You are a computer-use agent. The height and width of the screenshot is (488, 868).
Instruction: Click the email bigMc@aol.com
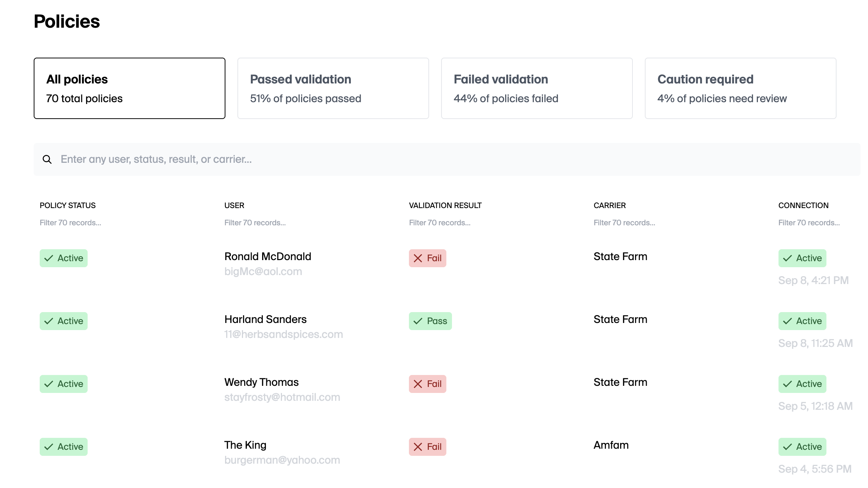(263, 272)
